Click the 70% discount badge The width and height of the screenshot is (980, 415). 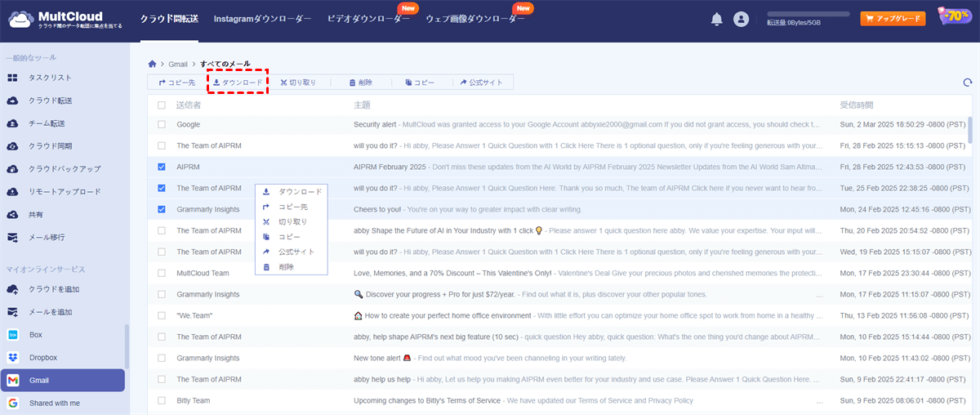click(x=955, y=17)
